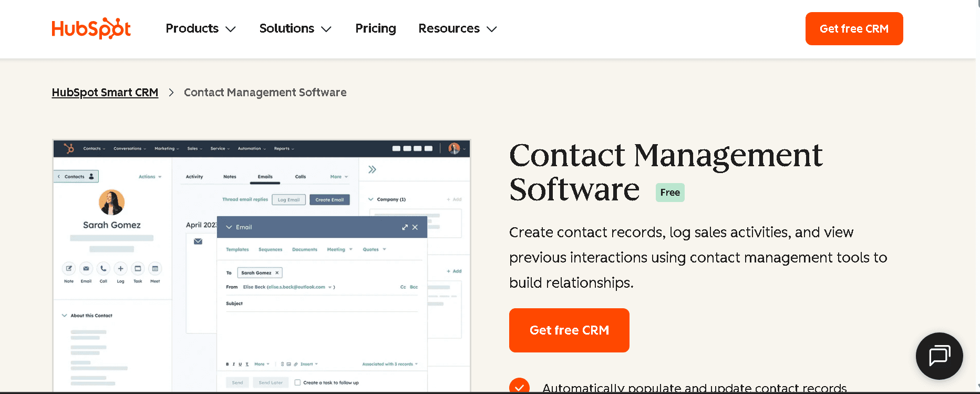Expand the Actions dropdown in contact panel
The image size is (980, 394).
150,177
